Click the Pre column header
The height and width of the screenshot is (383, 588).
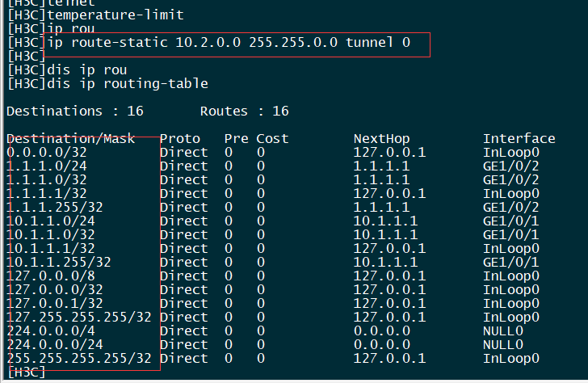click(236, 138)
